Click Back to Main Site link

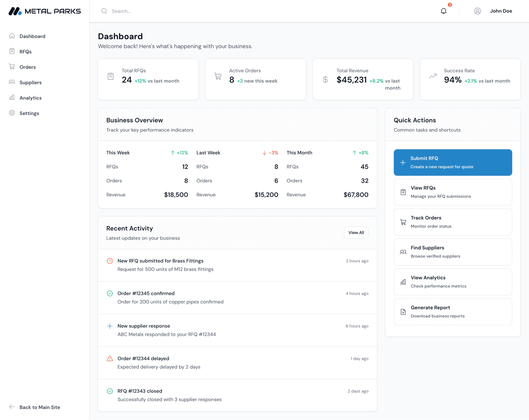[x=40, y=407]
